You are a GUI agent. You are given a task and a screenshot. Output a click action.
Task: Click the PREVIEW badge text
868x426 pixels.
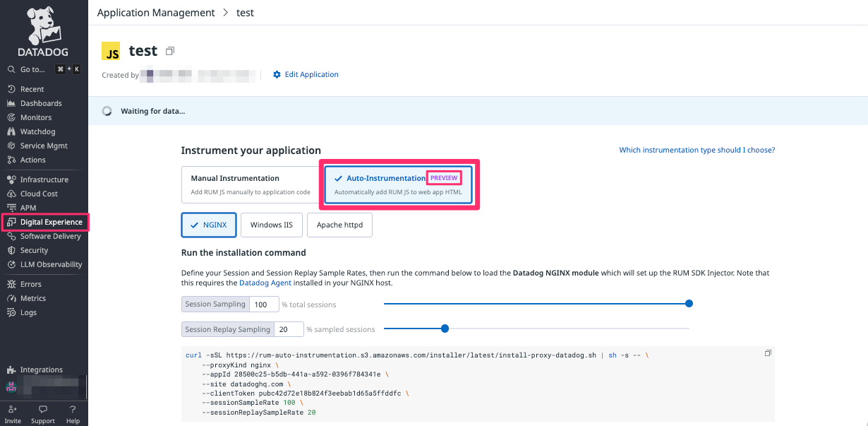(x=445, y=178)
